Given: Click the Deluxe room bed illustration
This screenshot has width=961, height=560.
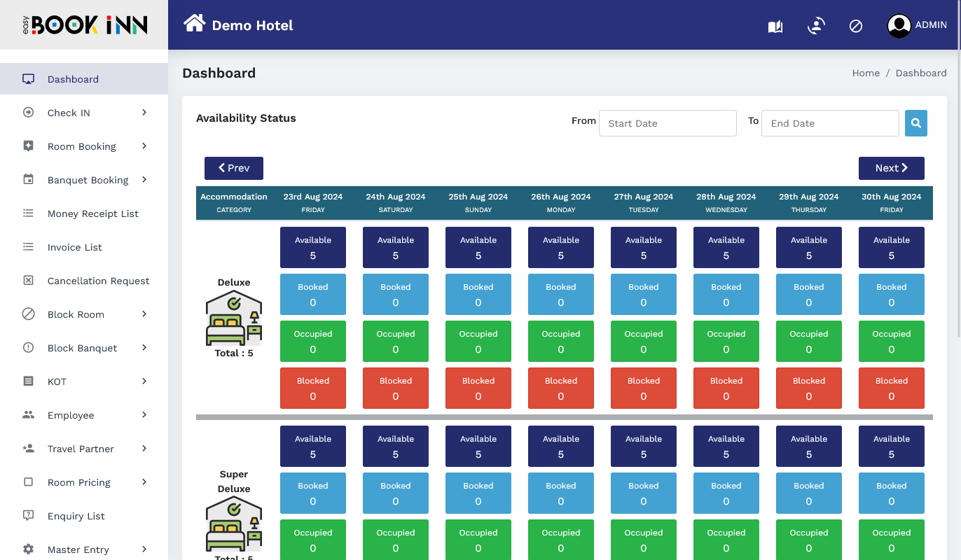Looking at the screenshot, I should point(234,318).
